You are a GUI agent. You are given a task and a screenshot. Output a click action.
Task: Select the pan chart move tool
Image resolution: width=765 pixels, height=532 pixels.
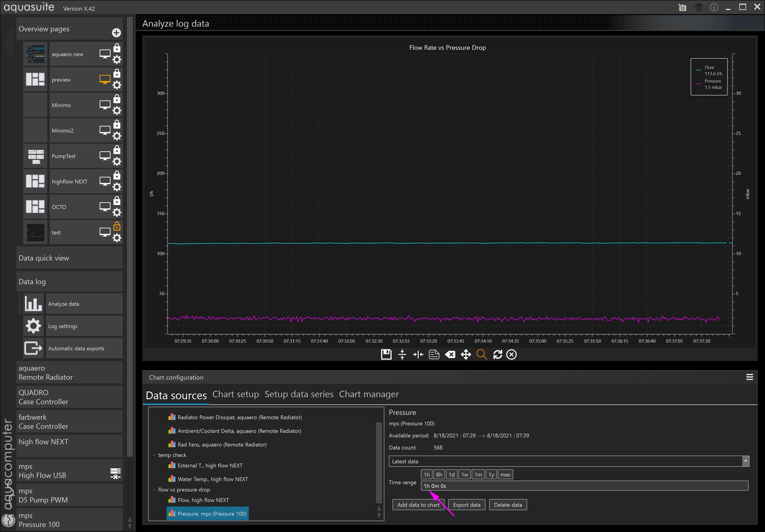tap(466, 354)
